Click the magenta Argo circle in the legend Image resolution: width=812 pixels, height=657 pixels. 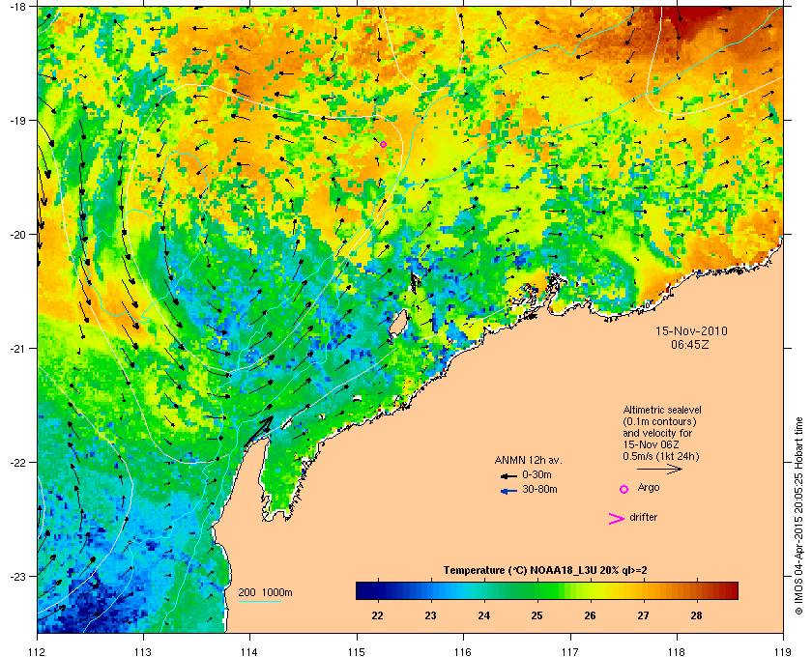click(x=624, y=489)
